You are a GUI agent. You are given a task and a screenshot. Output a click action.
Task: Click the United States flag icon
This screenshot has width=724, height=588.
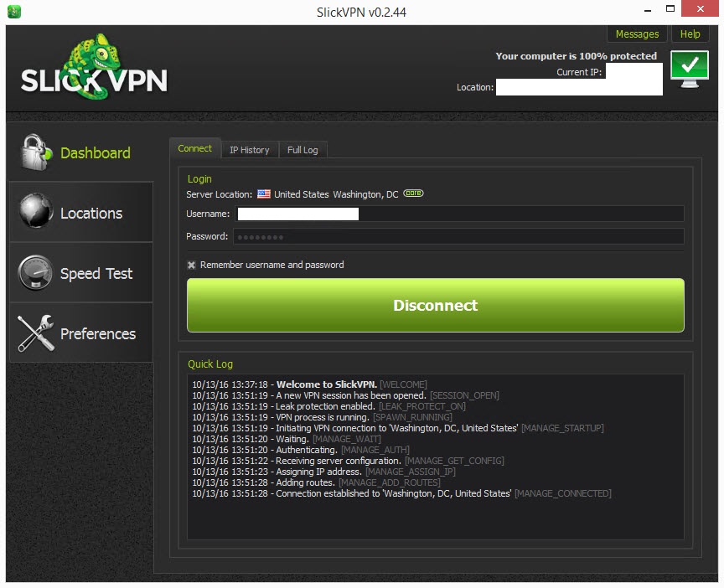click(264, 193)
